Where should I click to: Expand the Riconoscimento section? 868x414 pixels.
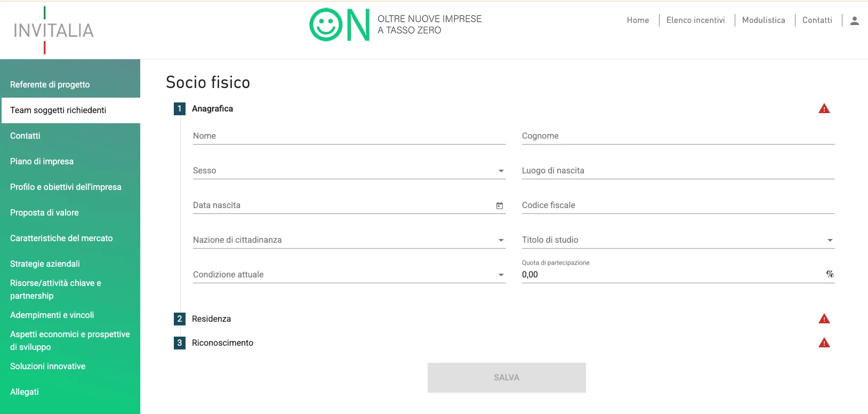[222, 343]
